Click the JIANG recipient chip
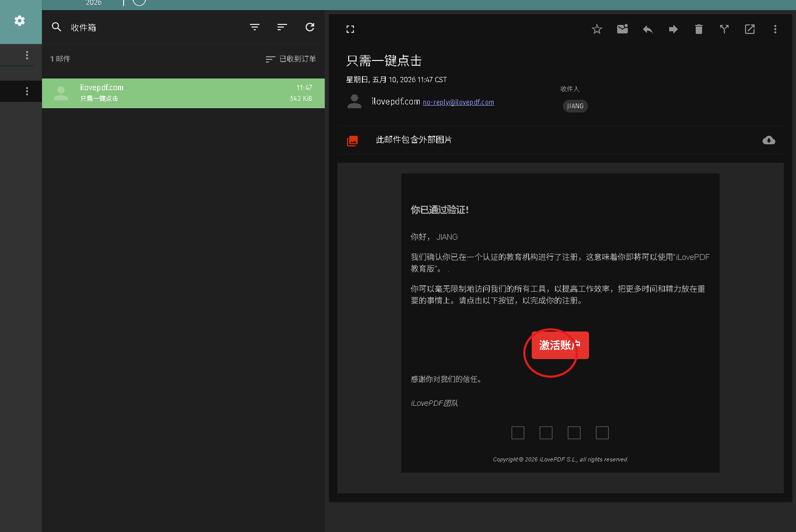 (x=575, y=106)
